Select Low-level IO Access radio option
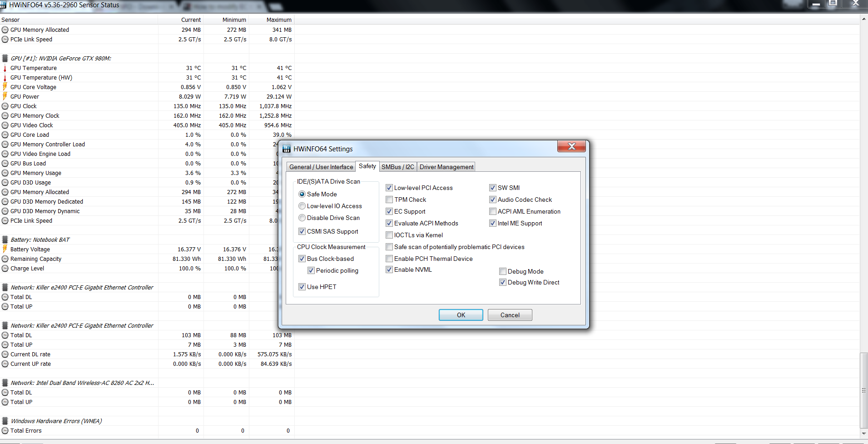868x444 pixels. tap(302, 206)
